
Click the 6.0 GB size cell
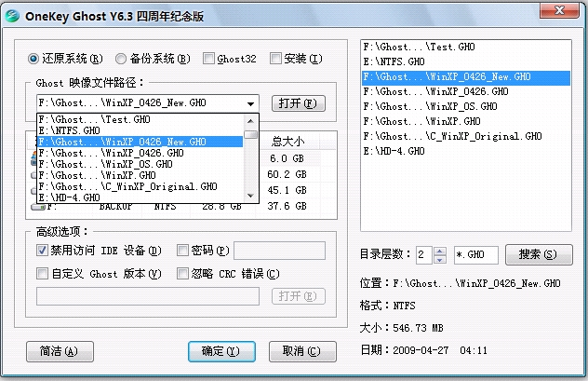tap(287, 158)
